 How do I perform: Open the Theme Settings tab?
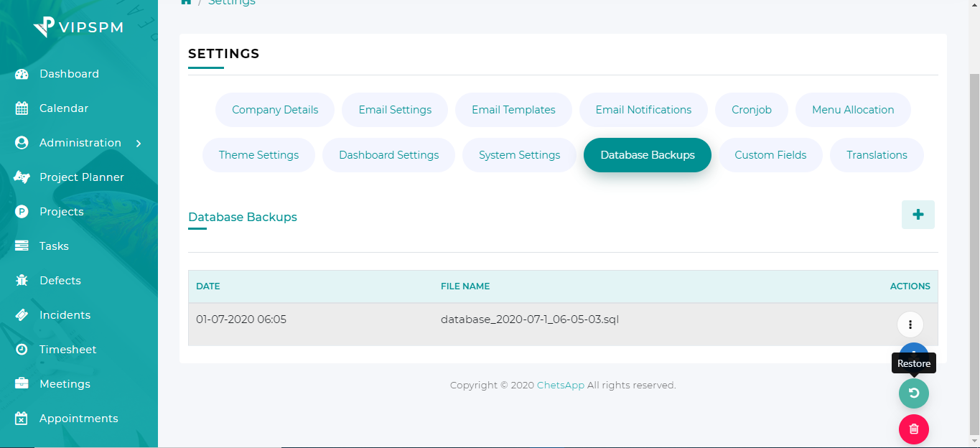[258, 154]
